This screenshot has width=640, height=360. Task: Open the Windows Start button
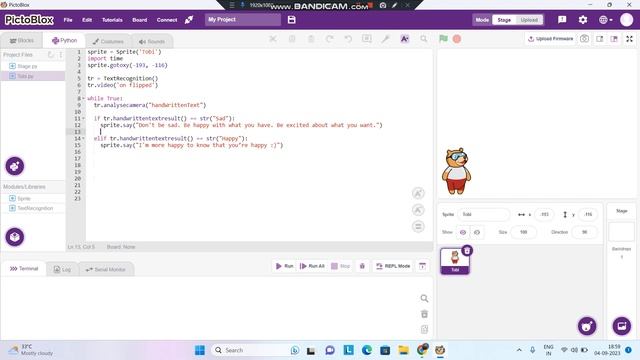[x=200, y=350]
